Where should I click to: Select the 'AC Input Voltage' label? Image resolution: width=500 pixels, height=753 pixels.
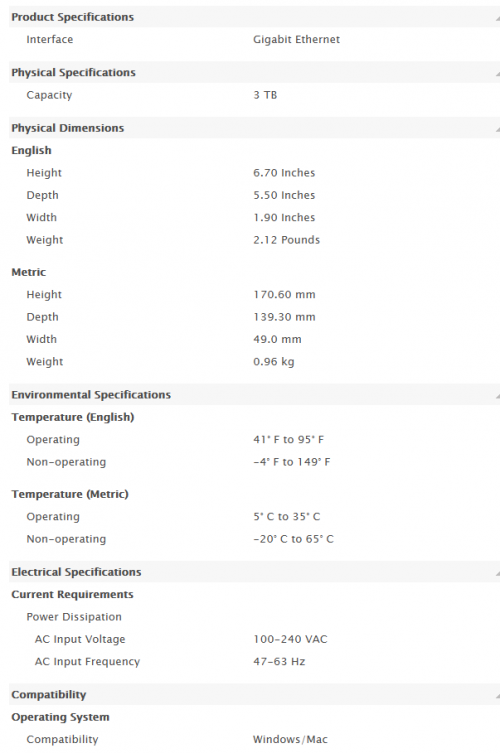(x=80, y=640)
